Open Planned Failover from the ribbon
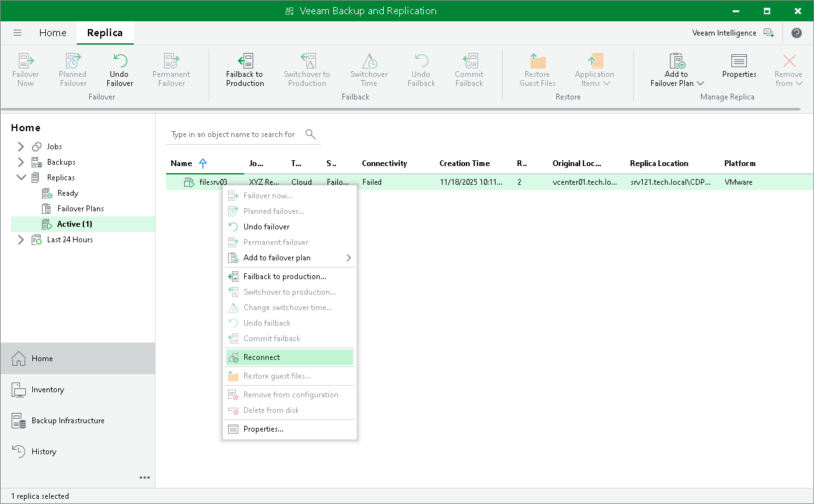This screenshot has width=814, height=504. (72, 68)
